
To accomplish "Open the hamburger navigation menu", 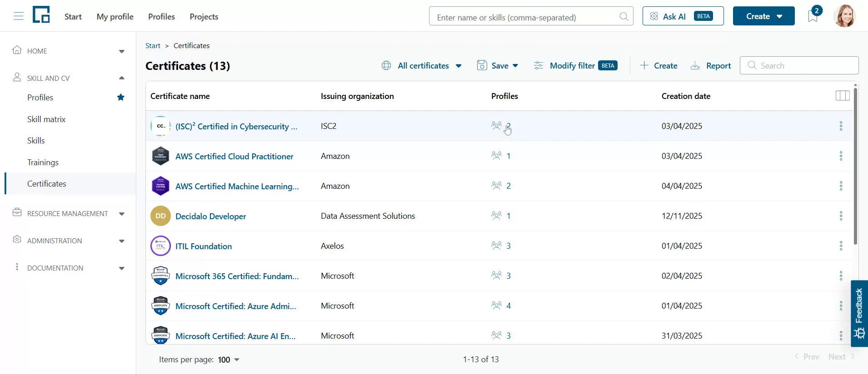I will (x=19, y=17).
